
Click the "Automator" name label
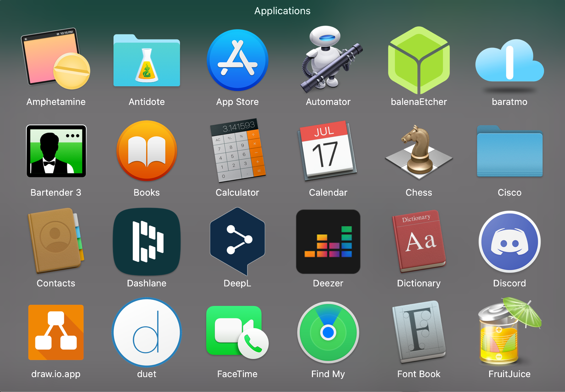pyautogui.click(x=328, y=102)
